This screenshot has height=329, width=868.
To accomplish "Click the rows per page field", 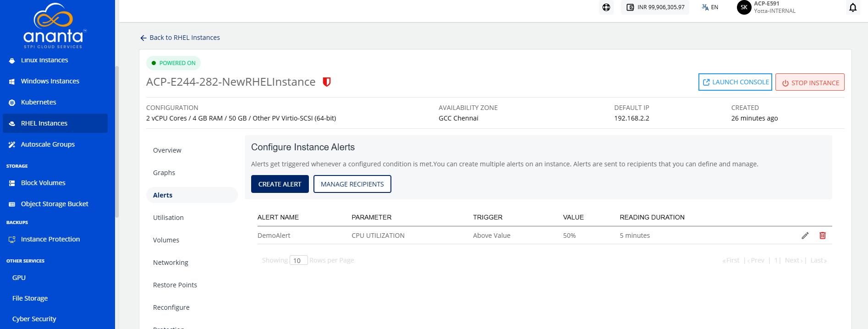I will click(x=298, y=260).
